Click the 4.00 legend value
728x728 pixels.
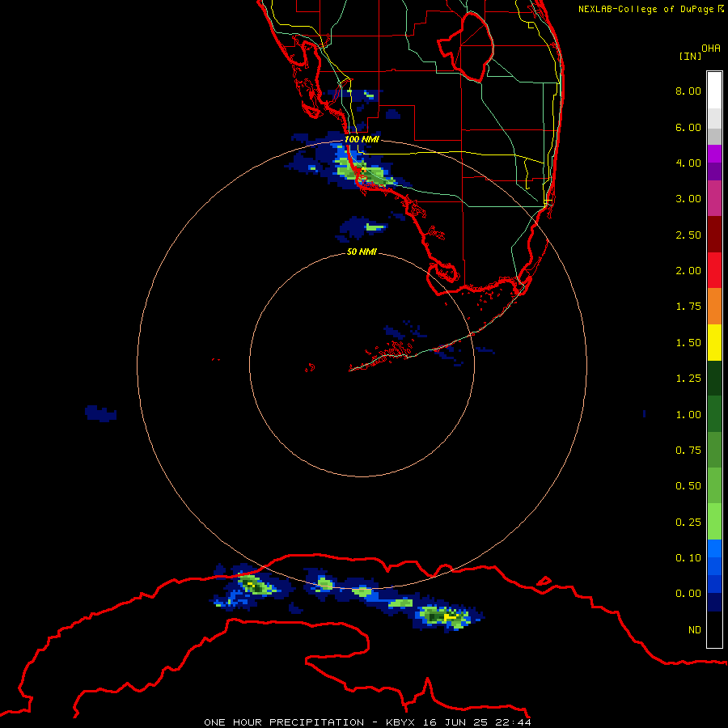point(688,163)
